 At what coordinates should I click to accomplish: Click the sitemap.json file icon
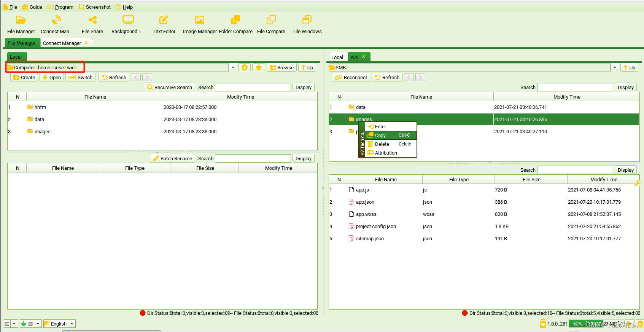pyautogui.click(x=351, y=238)
